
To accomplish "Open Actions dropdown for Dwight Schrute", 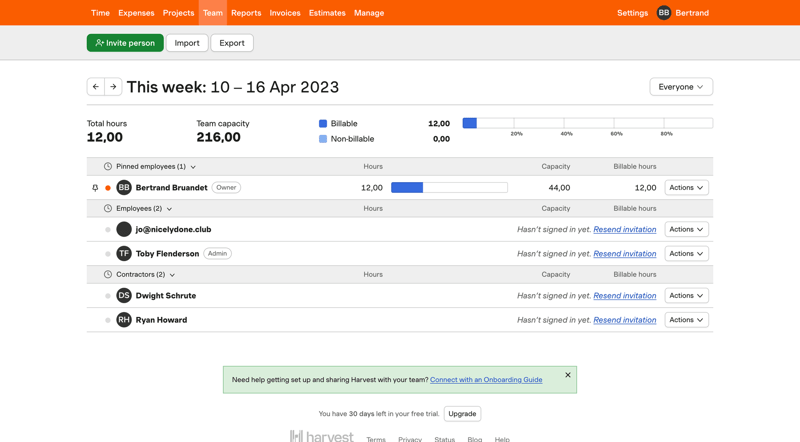I will click(x=686, y=296).
